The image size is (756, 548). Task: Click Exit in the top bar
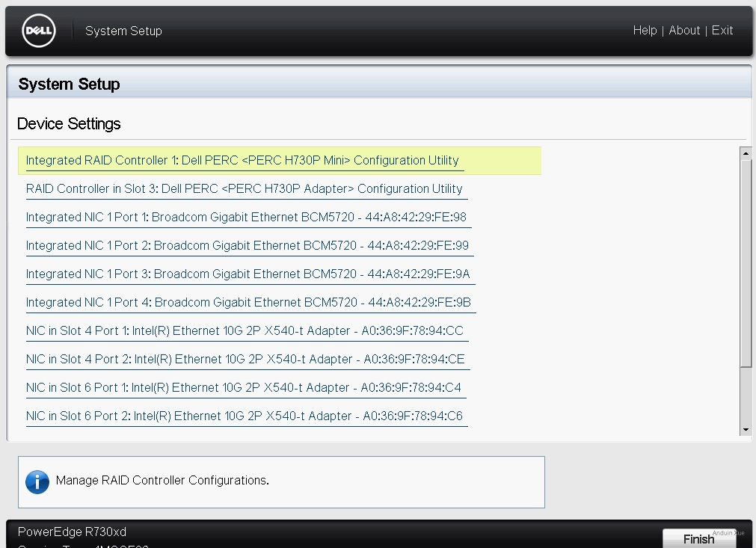[x=722, y=31]
